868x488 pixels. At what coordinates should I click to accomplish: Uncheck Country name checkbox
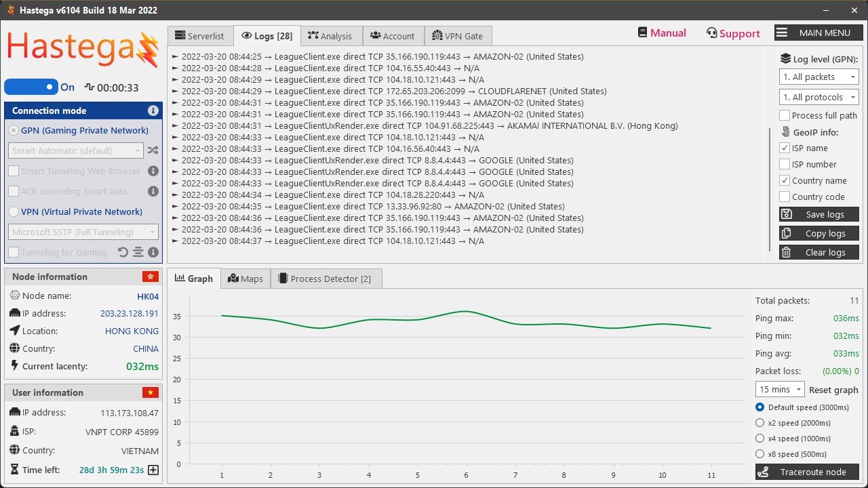tap(785, 180)
